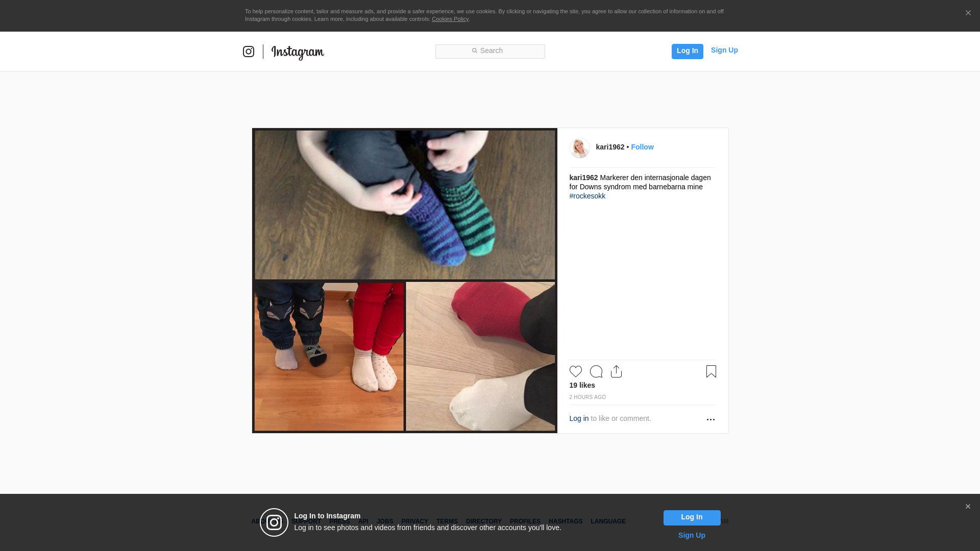980x551 pixels.
Task: Open the PRIVACY footer link
Action: [x=414, y=521]
